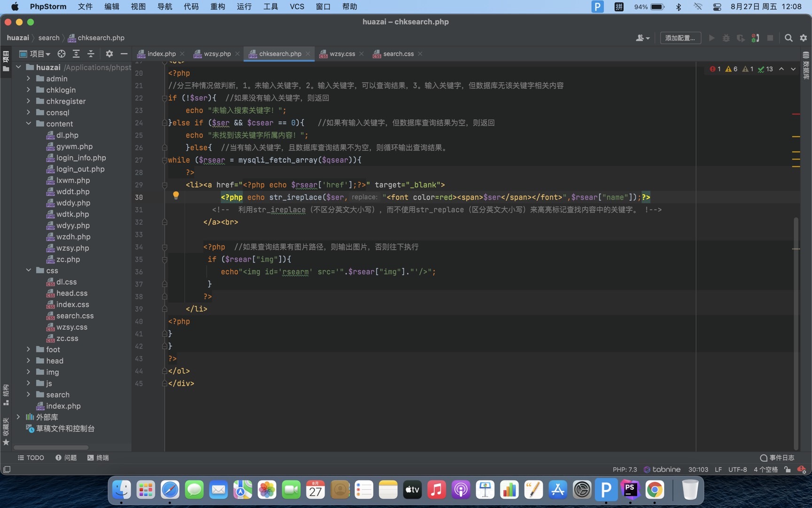
Task: Open the project view dropdown '项目'
Action: (35, 54)
